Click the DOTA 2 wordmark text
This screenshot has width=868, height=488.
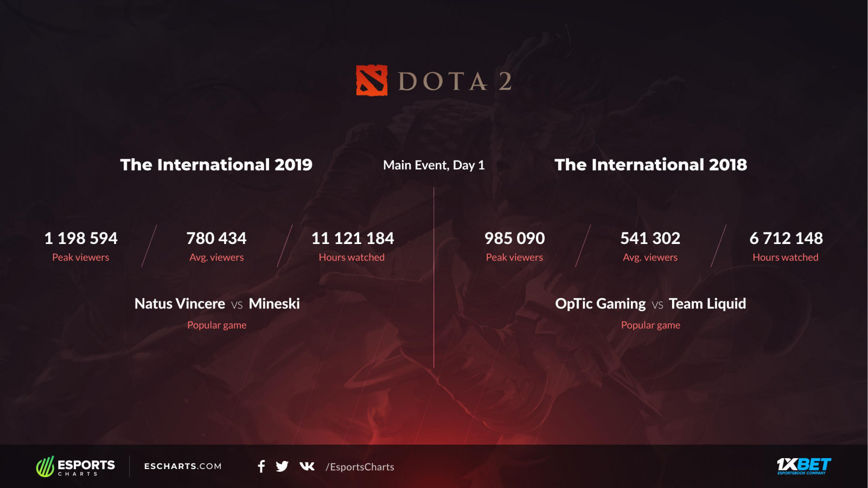point(455,82)
